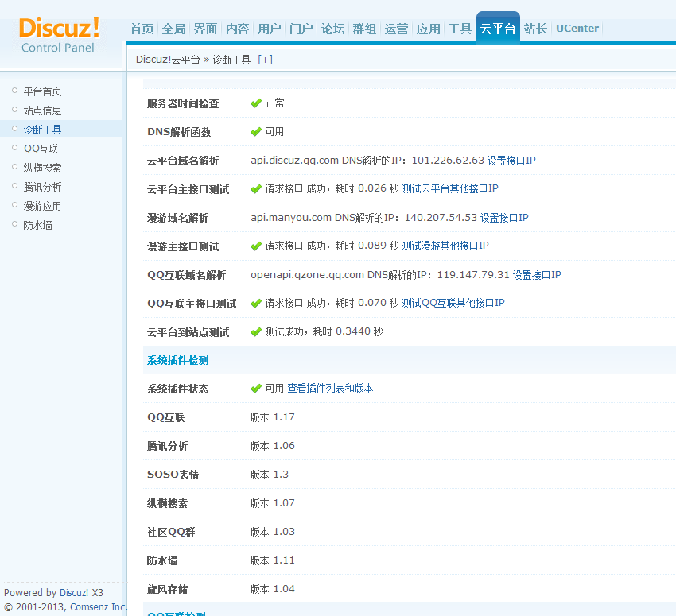676x616 pixels.
Task: Expand the [+] next to 诊断工具 breadcrumb
Action: (265, 60)
